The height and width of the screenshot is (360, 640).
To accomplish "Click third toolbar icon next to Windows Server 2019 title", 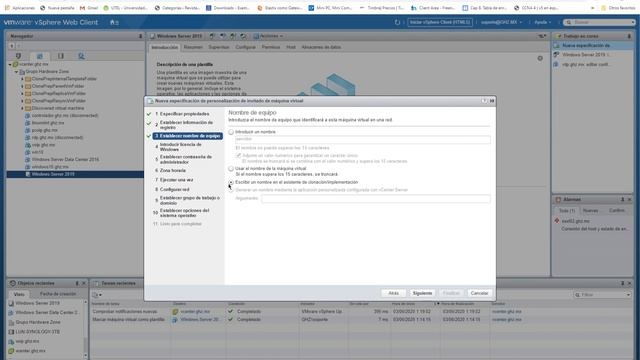I will click(233, 36).
